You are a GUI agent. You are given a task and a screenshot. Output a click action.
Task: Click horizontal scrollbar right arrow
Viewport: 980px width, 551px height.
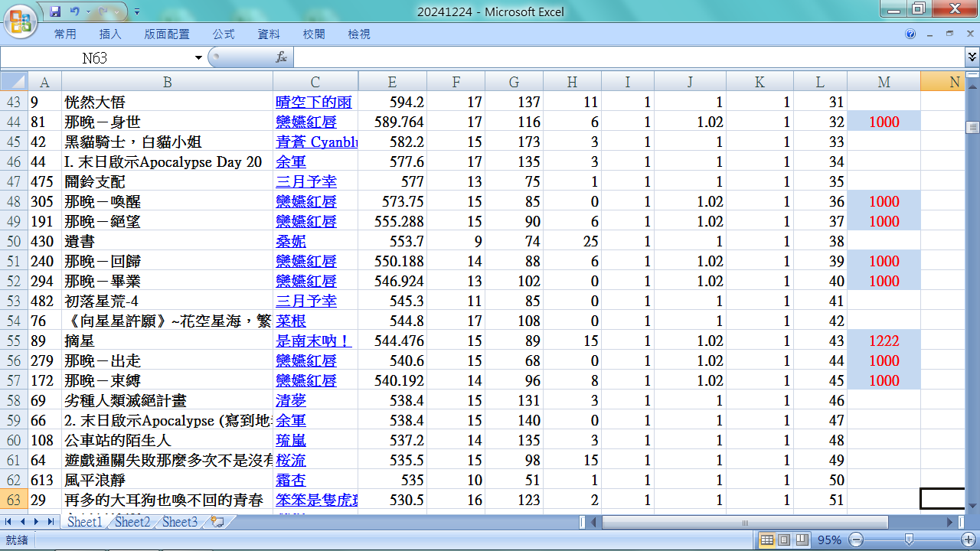click(951, 522)
